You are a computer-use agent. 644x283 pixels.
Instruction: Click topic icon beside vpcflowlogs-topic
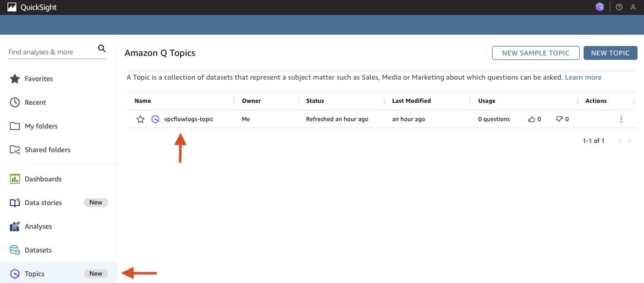click(x=155, y=119)
